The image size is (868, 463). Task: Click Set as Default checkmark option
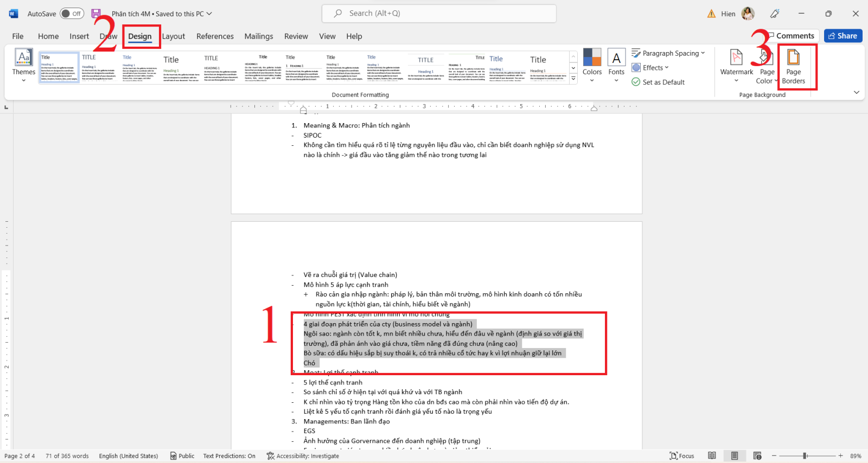[x=658, y=82]
